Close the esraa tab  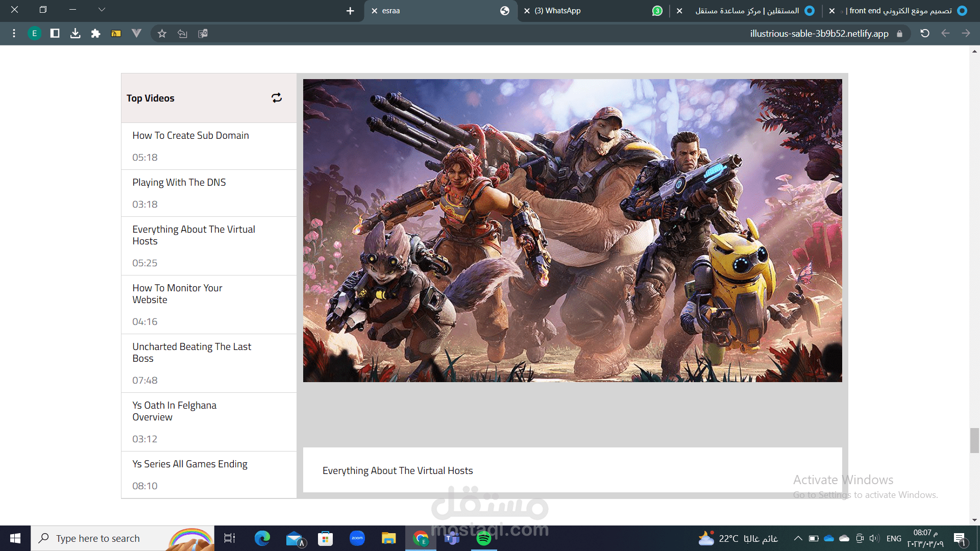point(375,11)
